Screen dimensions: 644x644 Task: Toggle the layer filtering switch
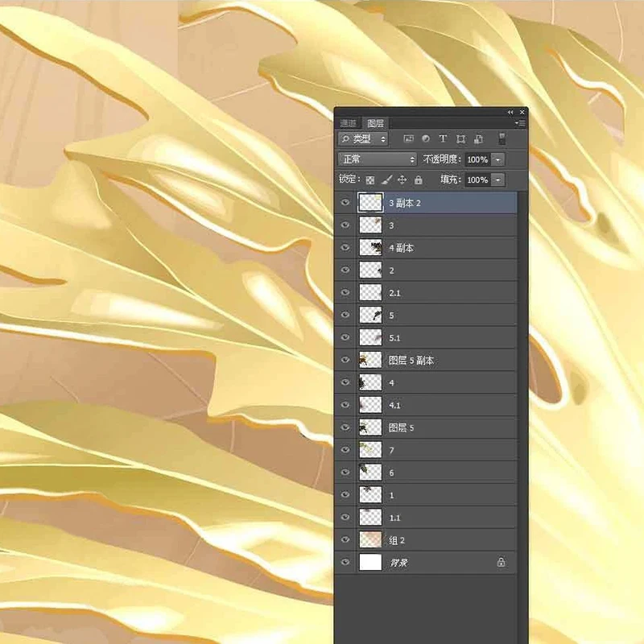pos(502,138)
